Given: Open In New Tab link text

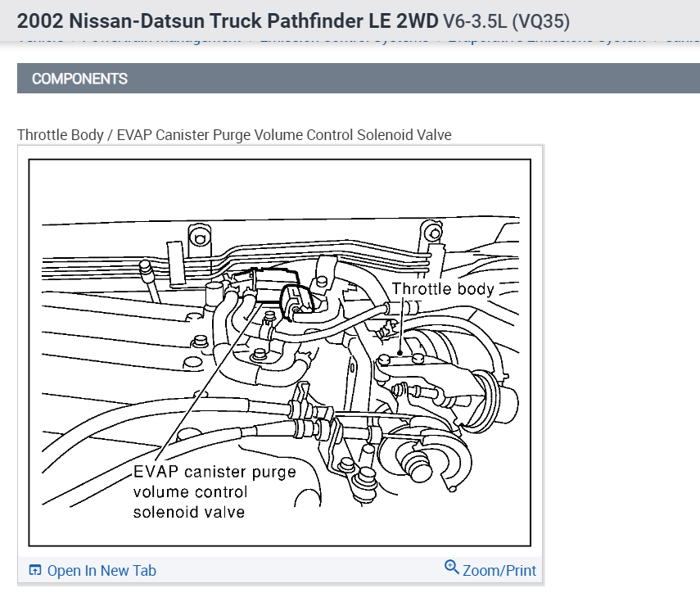Looking at the screenshot, I should tap(102, 570).
